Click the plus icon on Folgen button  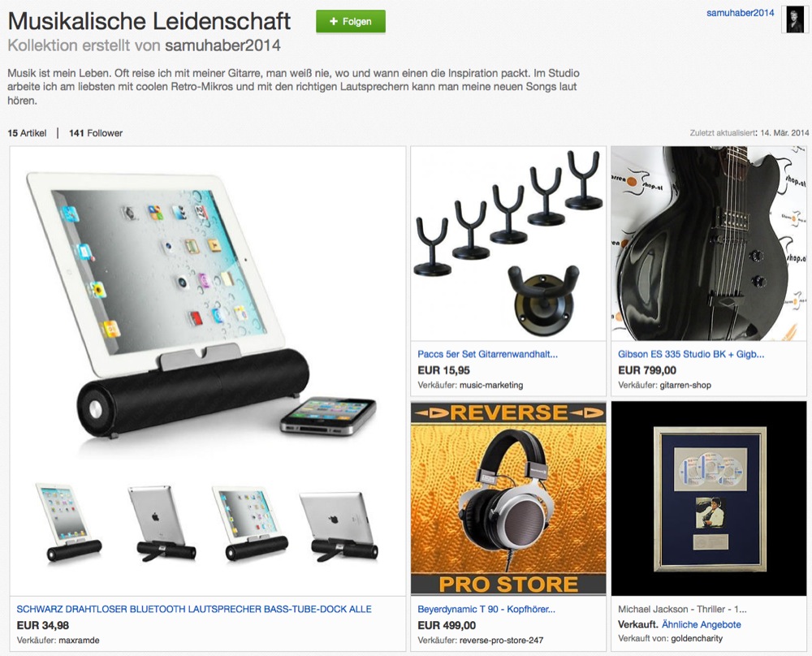coord(334,21)
